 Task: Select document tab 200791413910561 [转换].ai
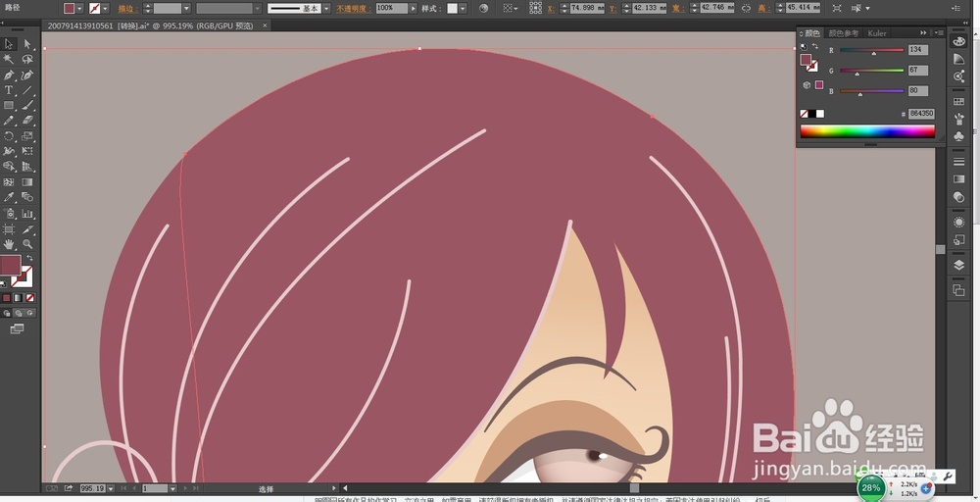pos(151,25)
